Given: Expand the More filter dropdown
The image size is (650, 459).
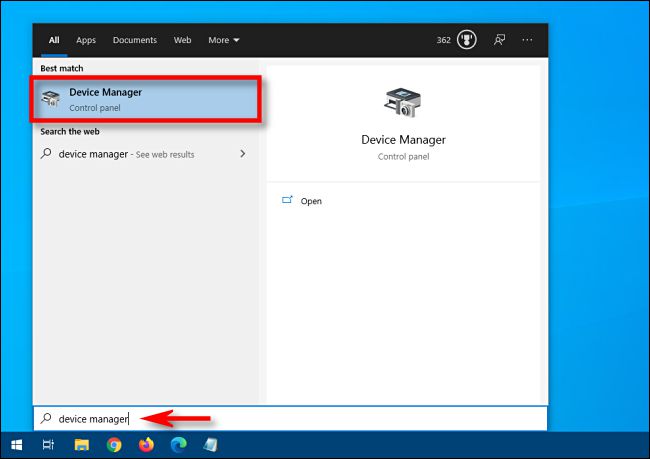Looking at the screenshot, I should coord(224,40).
